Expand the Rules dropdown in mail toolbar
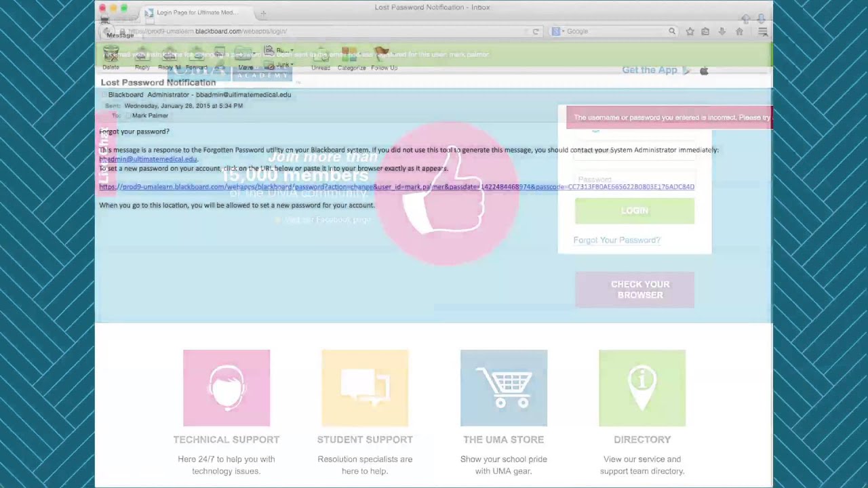The width and height of the screenshot is (868, 488). pyautogui.click(x=278, y=51)
